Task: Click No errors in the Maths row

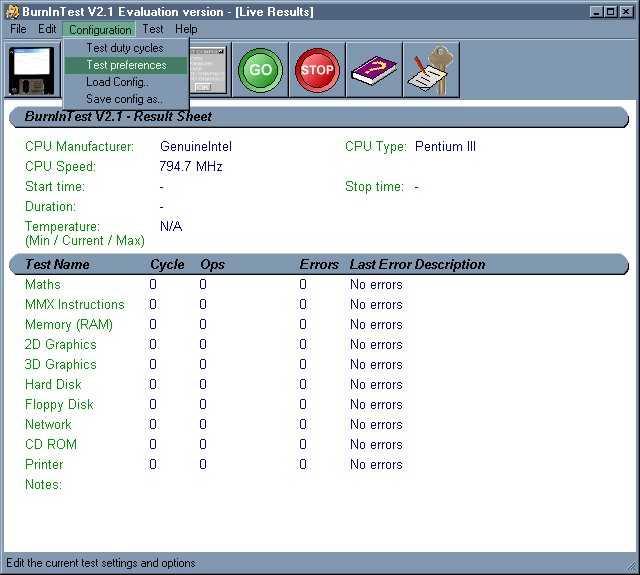Action: 376,284
